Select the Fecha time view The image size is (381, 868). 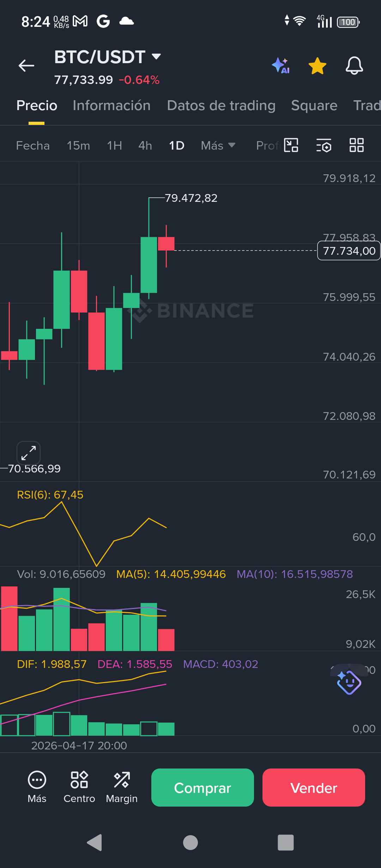33,145
